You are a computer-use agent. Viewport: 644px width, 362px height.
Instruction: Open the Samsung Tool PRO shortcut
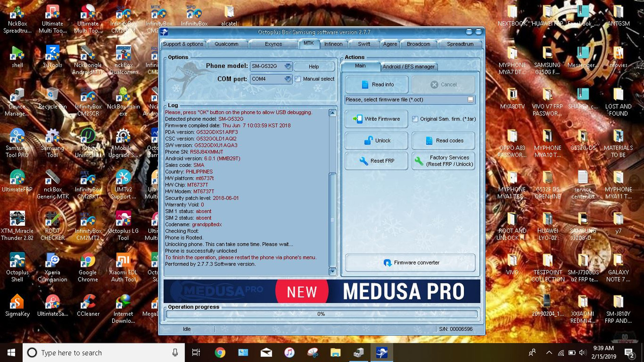[17, 142]
